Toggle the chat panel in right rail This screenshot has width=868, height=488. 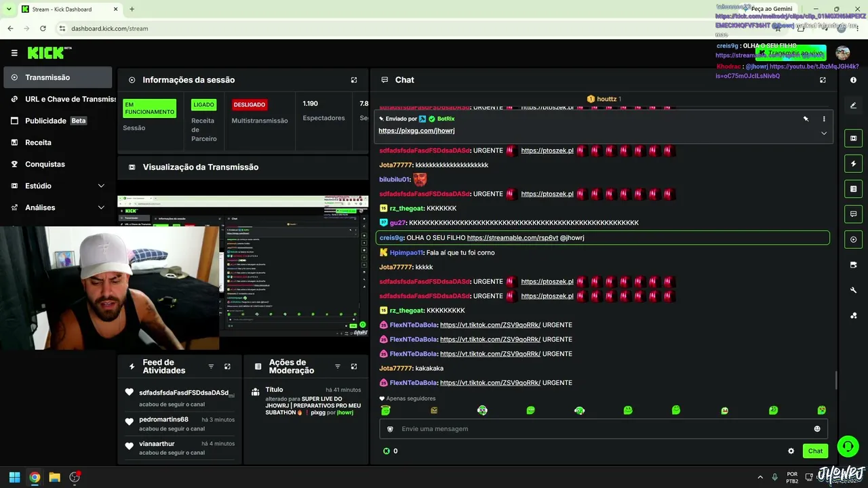click(853, 214)
